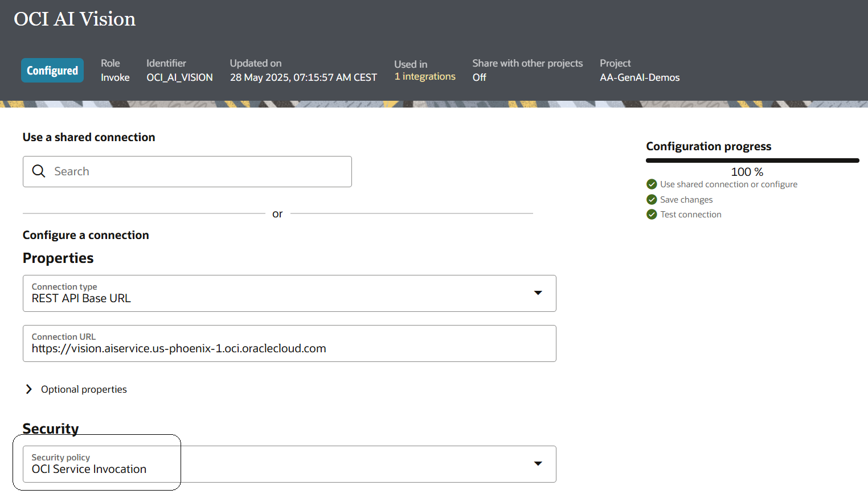The image size is (868, 494).
Task: Click the AA-GenAI-Demos project value
Action: click(640, 77)
